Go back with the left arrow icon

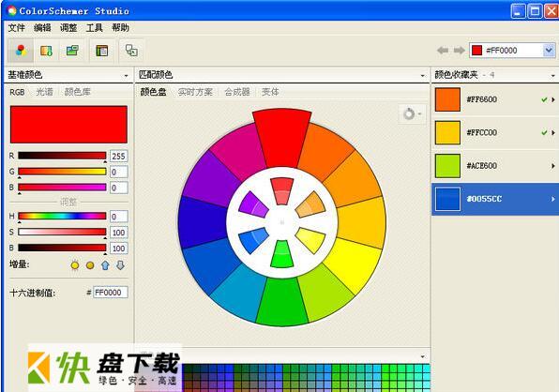click(x=443, y=51)
